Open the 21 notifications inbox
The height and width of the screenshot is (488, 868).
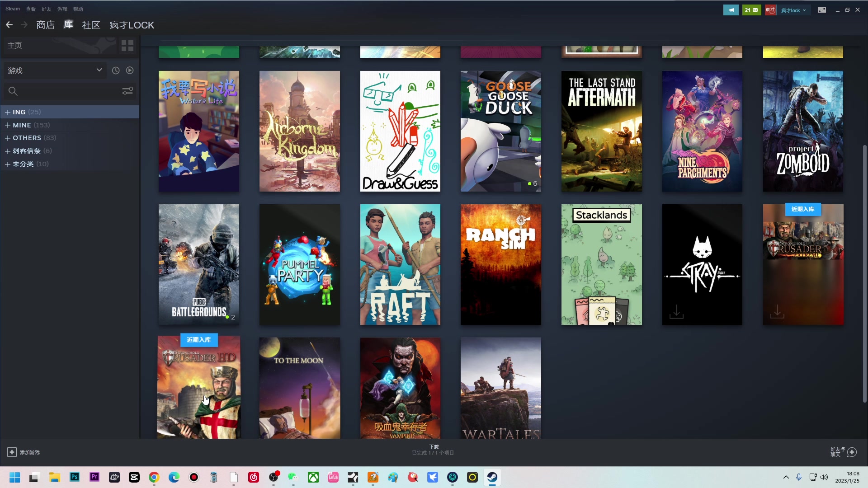tap(751, 10)
